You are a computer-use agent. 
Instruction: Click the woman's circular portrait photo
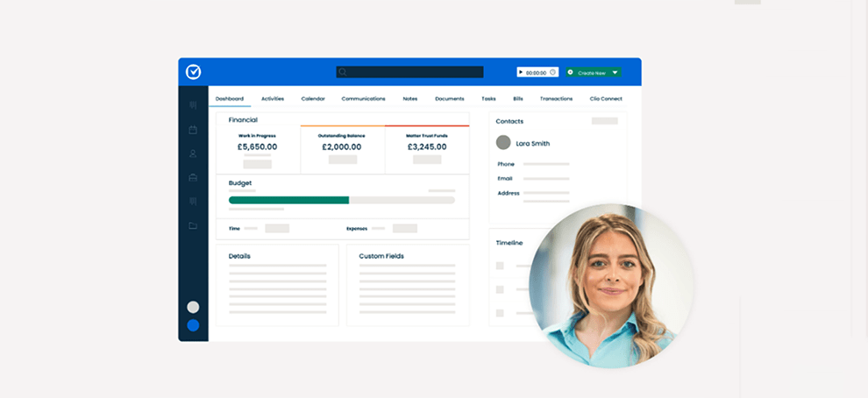610,286
